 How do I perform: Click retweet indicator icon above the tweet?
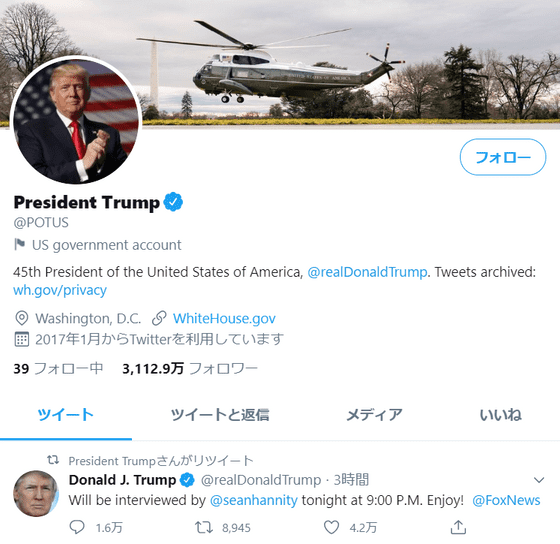53,460
